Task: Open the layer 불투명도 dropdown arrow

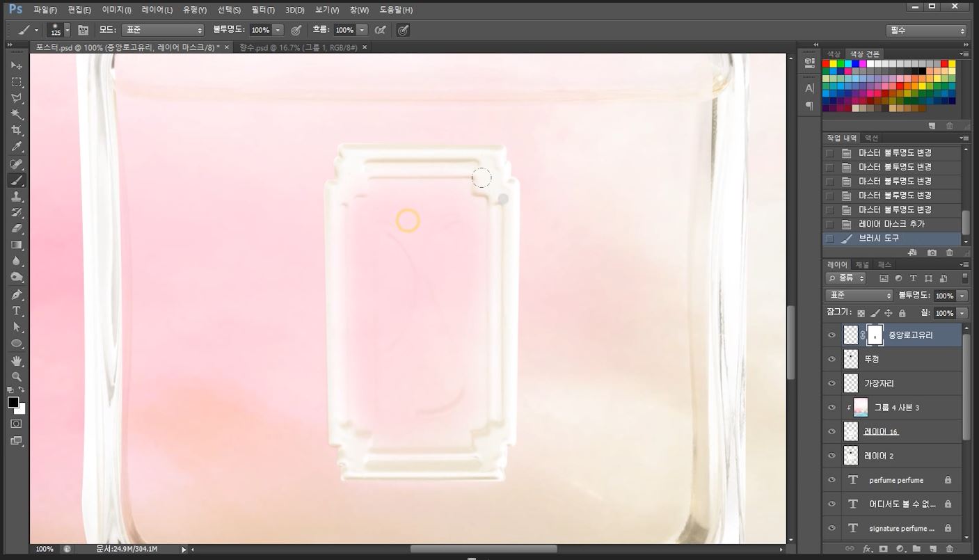Action: pyautogui.click(x=962, y=296)
